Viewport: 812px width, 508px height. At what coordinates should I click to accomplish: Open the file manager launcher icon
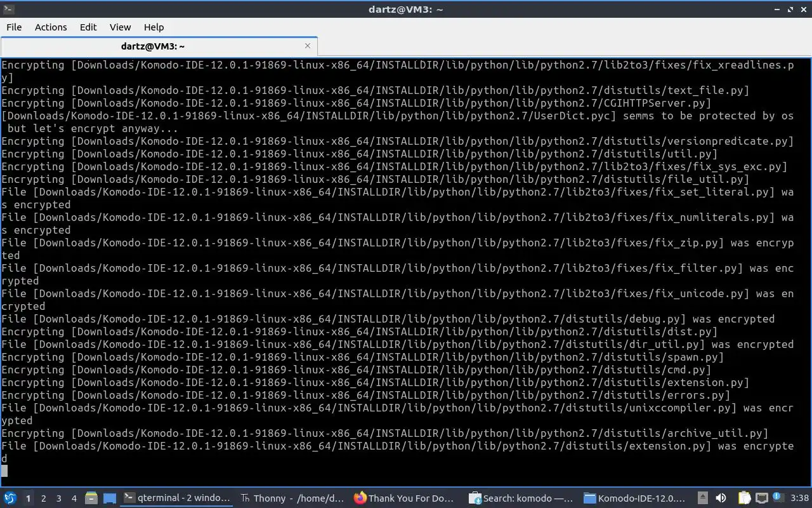[91, 498]
